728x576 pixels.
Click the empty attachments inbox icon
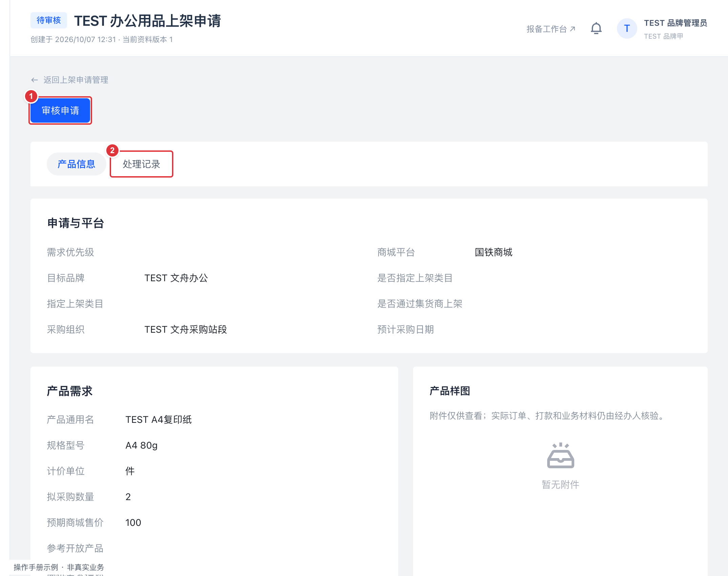[560, 455]
